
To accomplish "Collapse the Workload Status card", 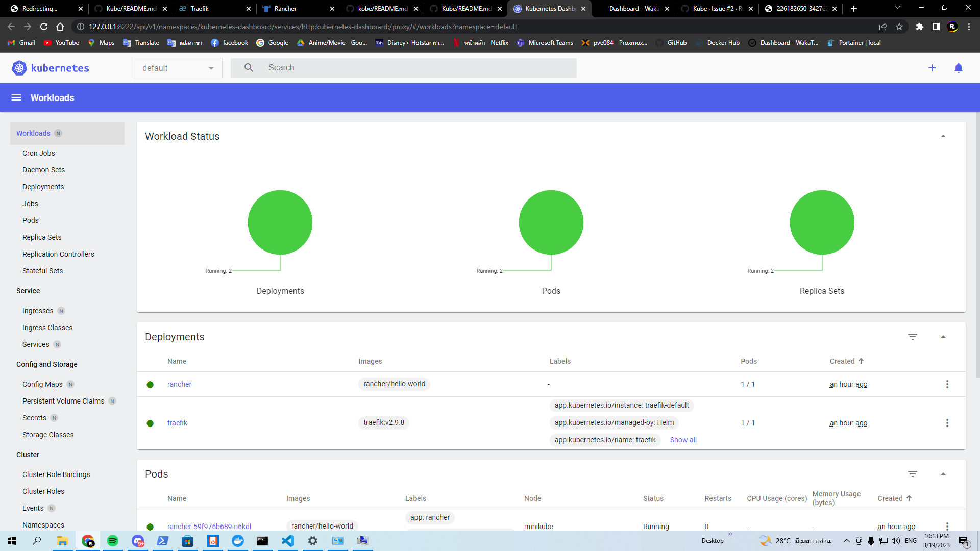I will click(943, 136).
